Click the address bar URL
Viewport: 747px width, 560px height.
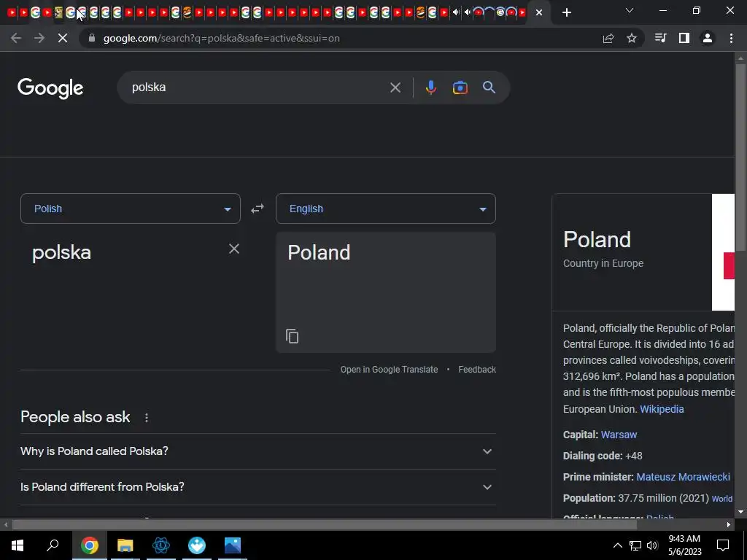point(222,38)
